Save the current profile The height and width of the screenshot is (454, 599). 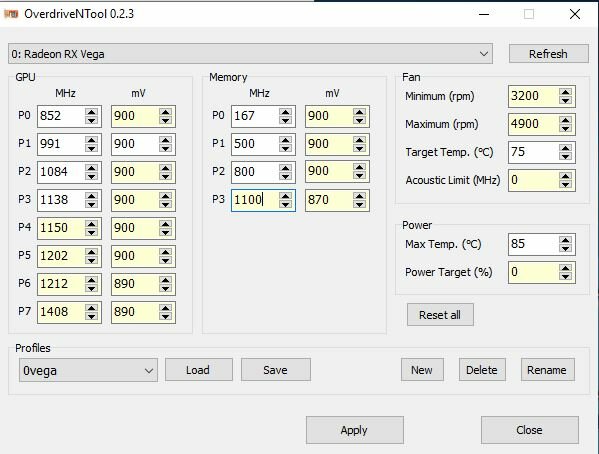tap(276, 370)
